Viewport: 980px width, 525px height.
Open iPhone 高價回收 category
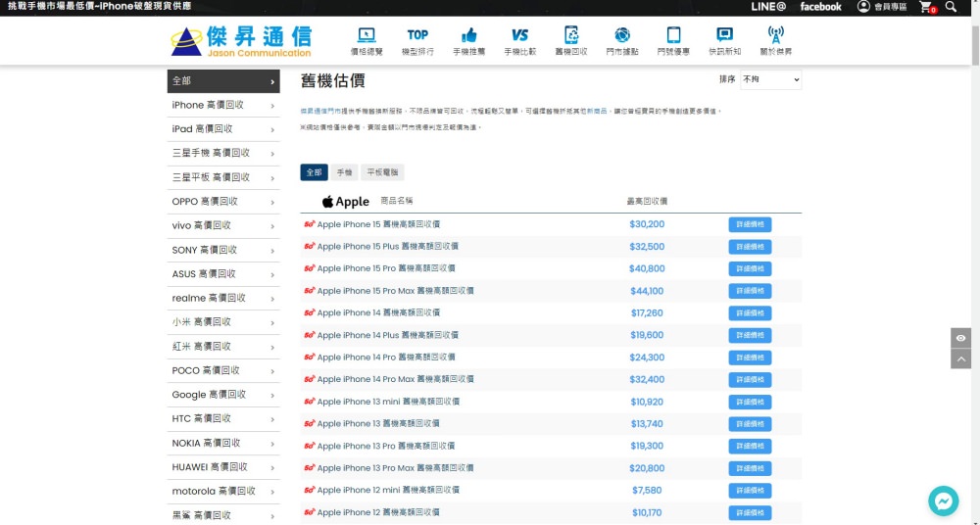click(223, 105)
